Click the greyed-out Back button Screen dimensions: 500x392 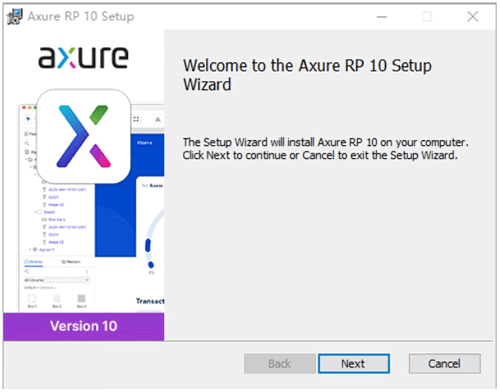pyautogui.click(x=280, y=363)
